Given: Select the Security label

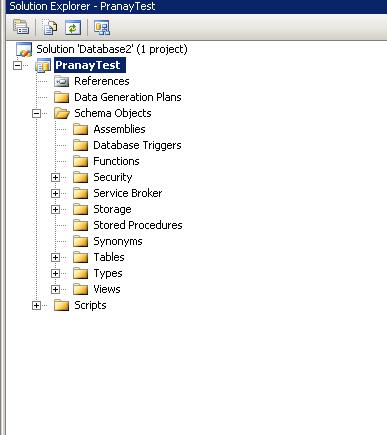Looking at the screenshot, I should tap(113, 177).
